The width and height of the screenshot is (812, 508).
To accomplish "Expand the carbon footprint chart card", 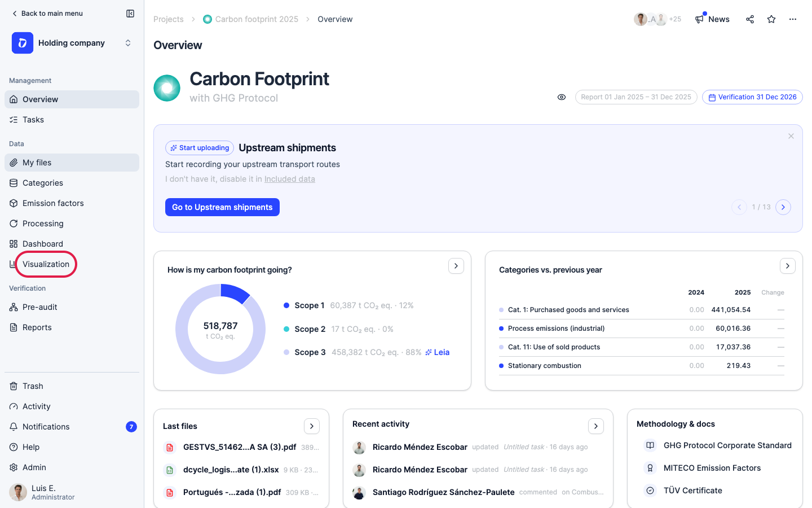I will 456,266.
